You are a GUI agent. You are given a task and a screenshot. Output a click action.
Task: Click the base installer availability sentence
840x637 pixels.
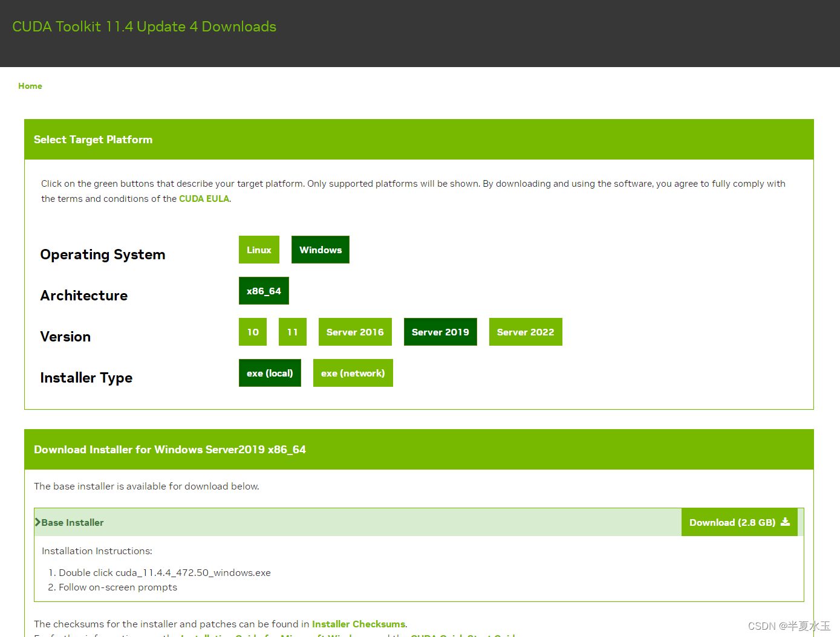146,487
